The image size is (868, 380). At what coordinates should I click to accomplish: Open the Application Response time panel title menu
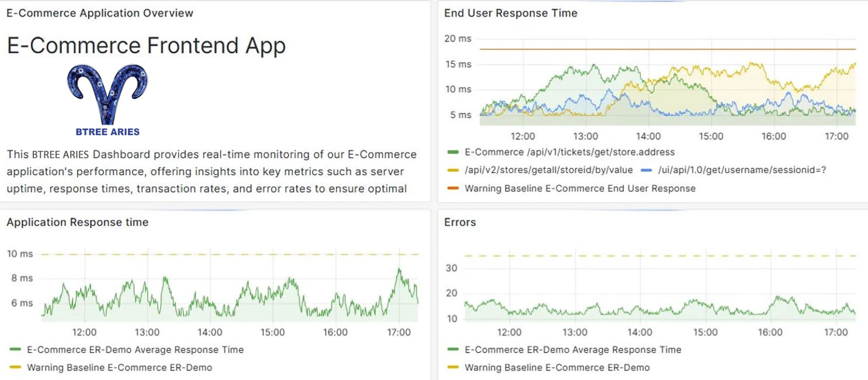click(77, 222)
